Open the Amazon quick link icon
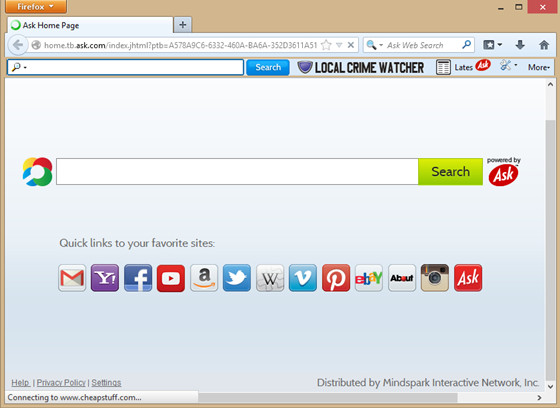 pos(204,278)
